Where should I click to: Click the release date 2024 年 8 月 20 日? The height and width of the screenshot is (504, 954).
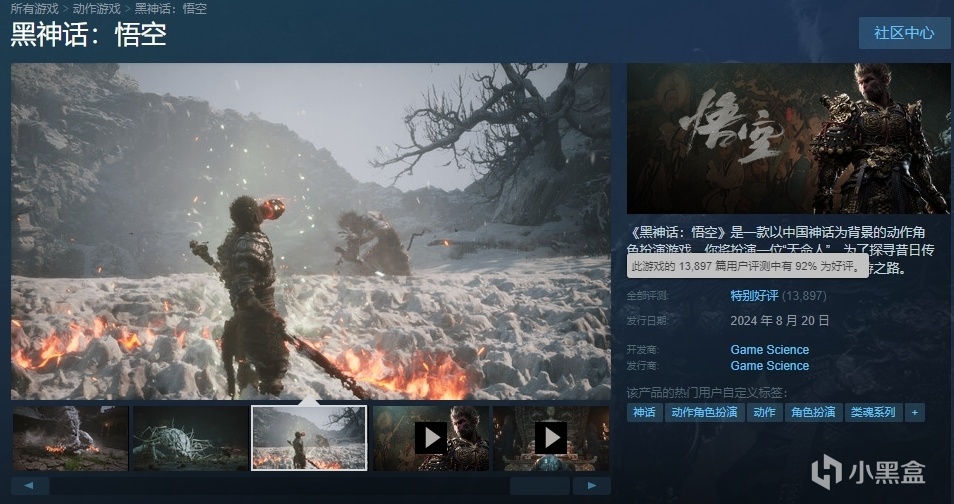(780, 320)
